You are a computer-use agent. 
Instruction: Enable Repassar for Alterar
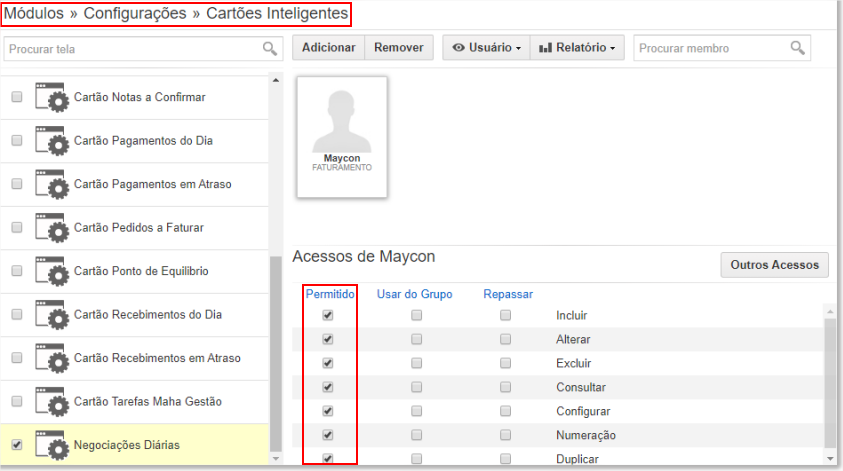click(505, 339)
